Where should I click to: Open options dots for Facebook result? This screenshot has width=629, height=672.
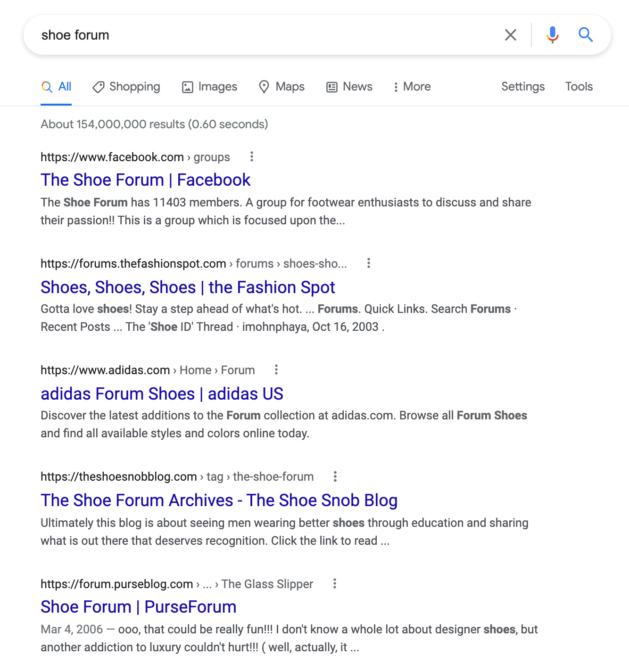tap(252, 156)
